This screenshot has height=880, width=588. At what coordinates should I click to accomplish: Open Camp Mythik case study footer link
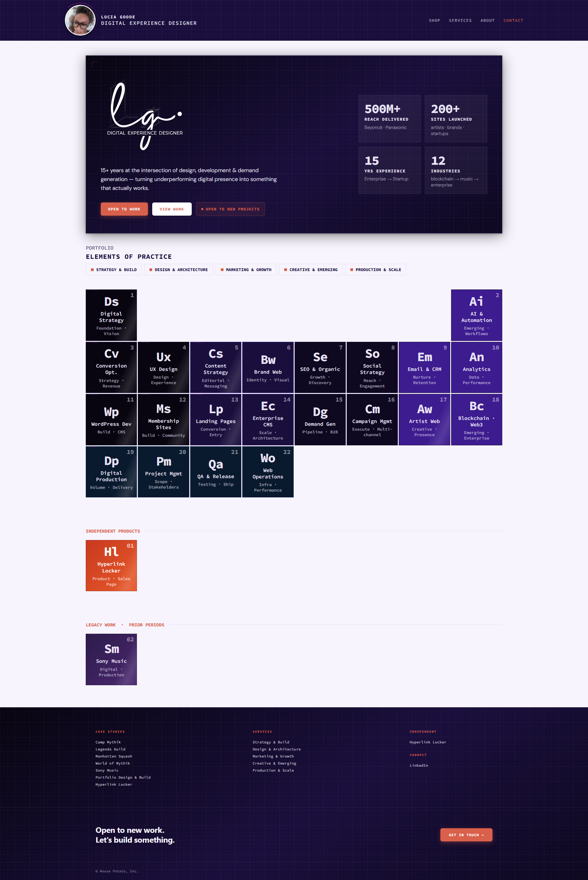point(108,742)
